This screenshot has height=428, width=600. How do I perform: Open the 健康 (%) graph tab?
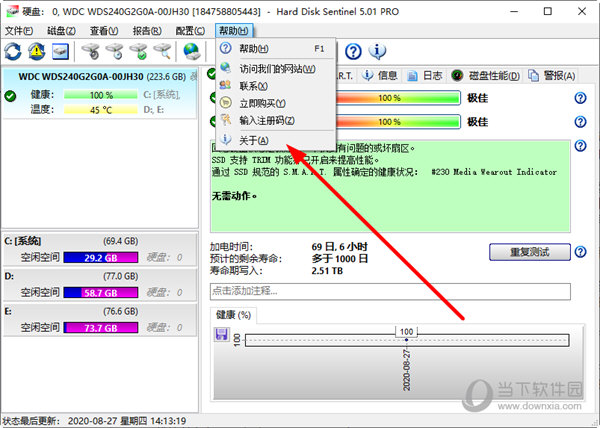tap(233, 315)
